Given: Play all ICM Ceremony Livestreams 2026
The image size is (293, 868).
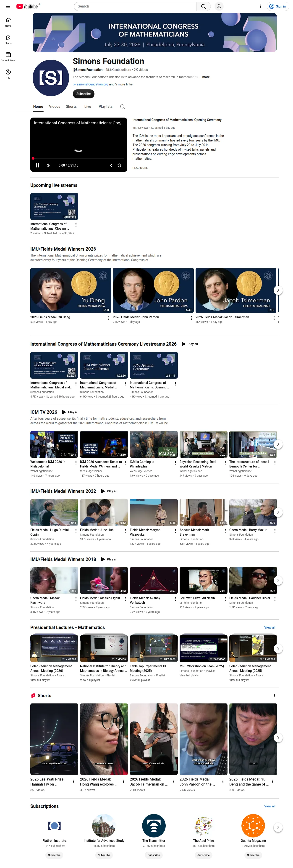Looking at the screenshot, I should [x=190, y=344].
